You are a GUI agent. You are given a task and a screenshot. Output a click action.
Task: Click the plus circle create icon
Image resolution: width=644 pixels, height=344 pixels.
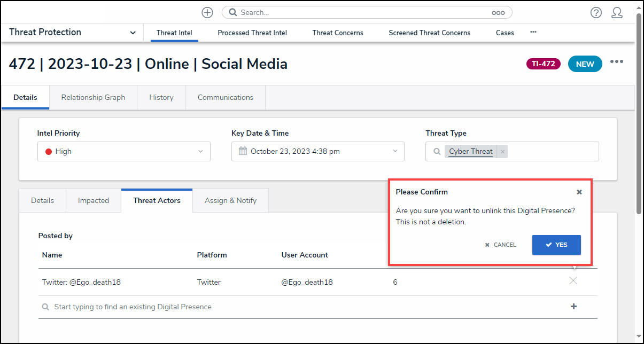[207, 12]
